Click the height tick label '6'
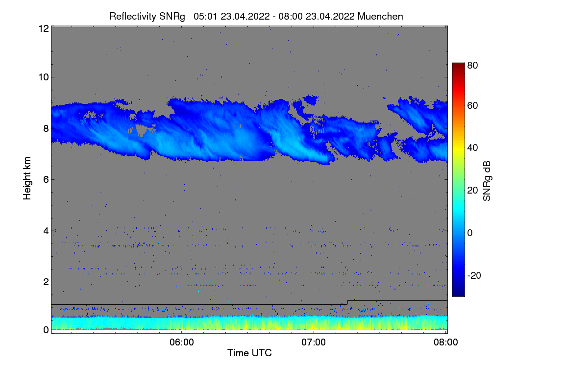The width and height of the screenshot is (588, 392). tap(46, 179)
